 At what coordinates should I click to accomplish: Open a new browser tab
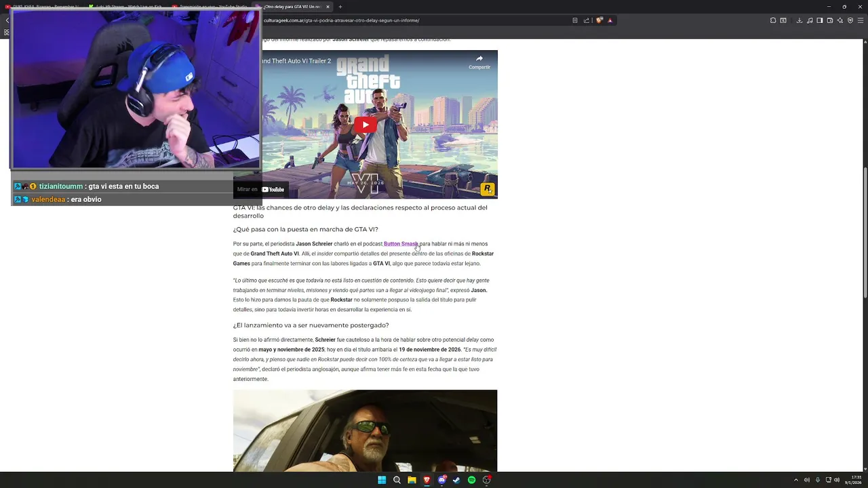pyautogui.click(x=340, y=7)
